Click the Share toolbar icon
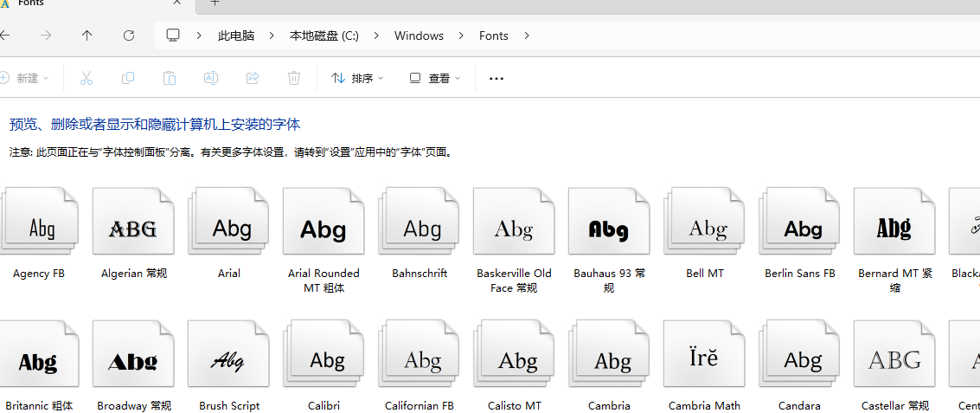980x413 pixels. coord(253,78)
